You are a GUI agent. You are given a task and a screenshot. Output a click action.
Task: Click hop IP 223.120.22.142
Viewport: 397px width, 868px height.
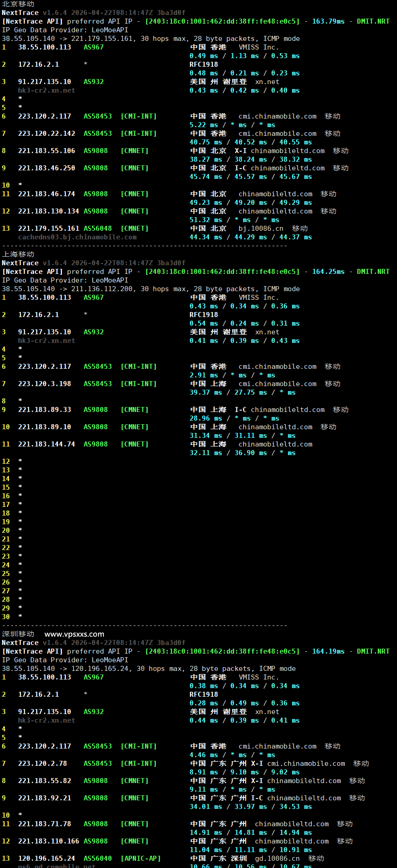click(x=47, y=134)
